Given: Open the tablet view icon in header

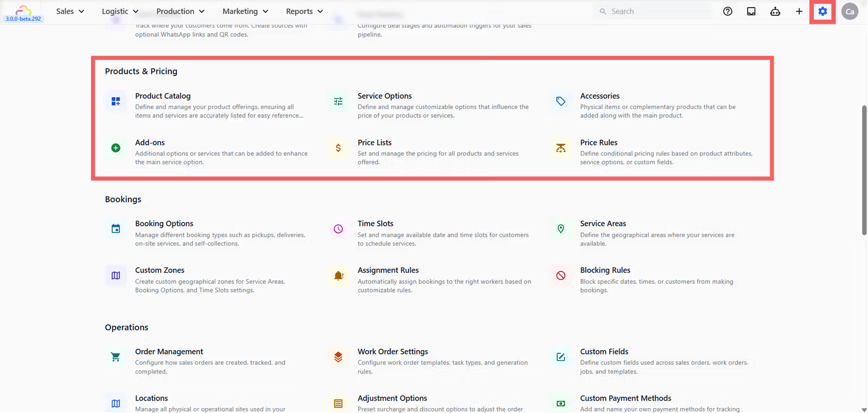Looking at the screenshot, I should (x=751, y=11).
